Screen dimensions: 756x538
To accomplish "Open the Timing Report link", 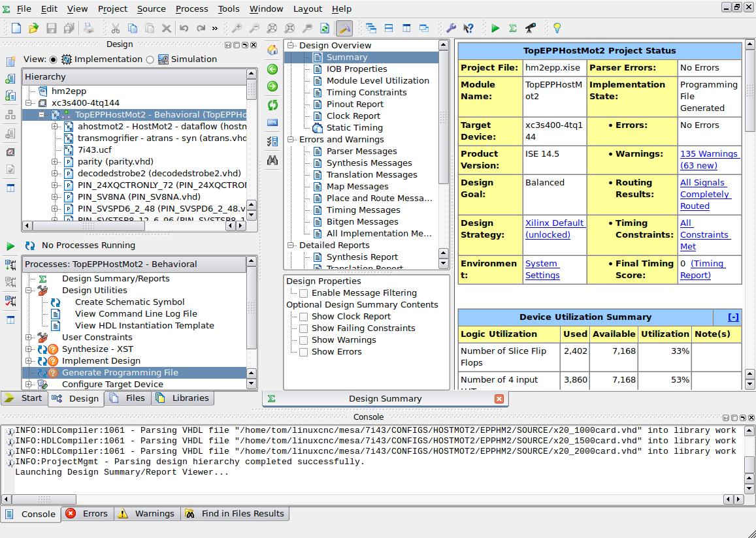I will click(702, 269).
